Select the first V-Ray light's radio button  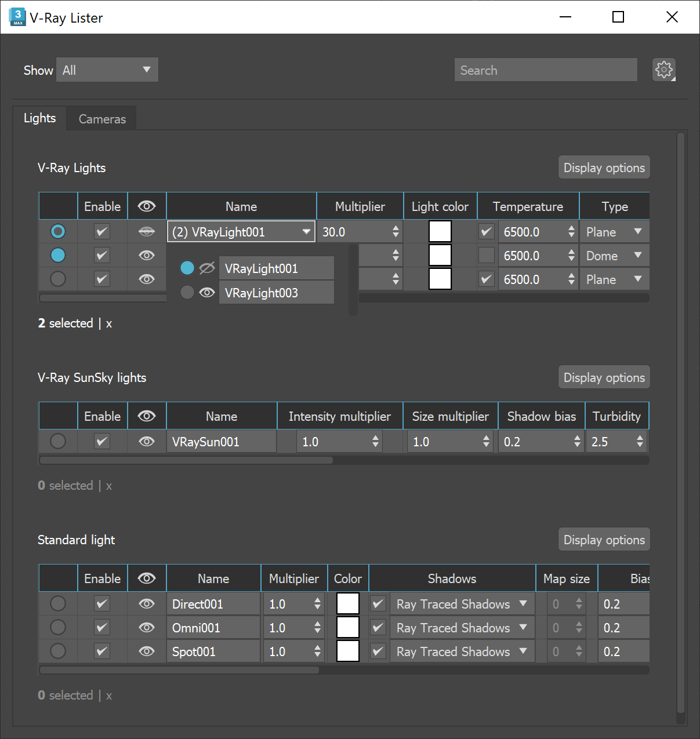click(x=57, y=231)
